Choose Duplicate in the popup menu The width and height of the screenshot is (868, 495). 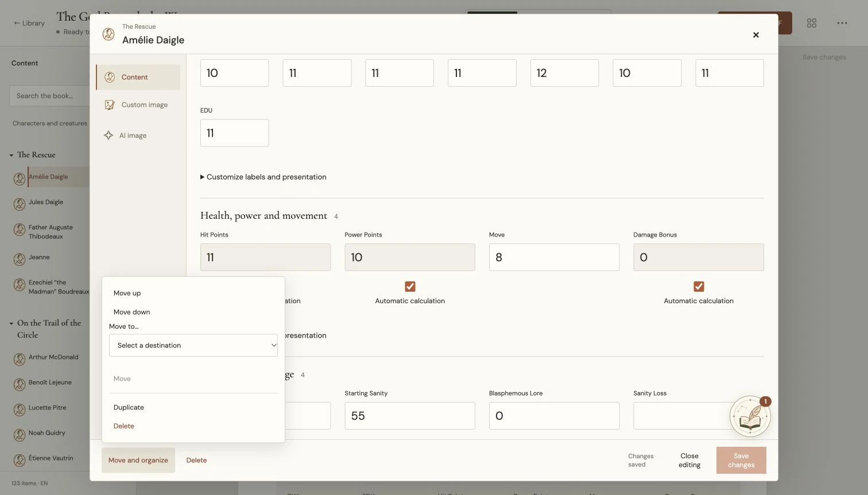coord(129,407)
